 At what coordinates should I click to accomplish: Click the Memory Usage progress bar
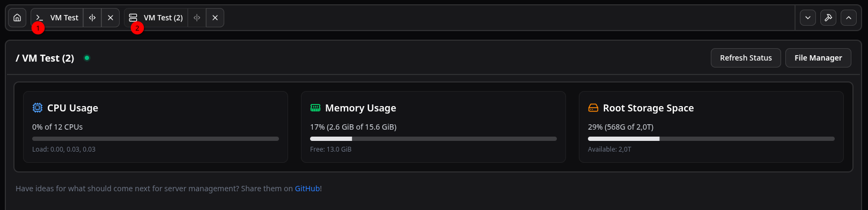point(433,139)
